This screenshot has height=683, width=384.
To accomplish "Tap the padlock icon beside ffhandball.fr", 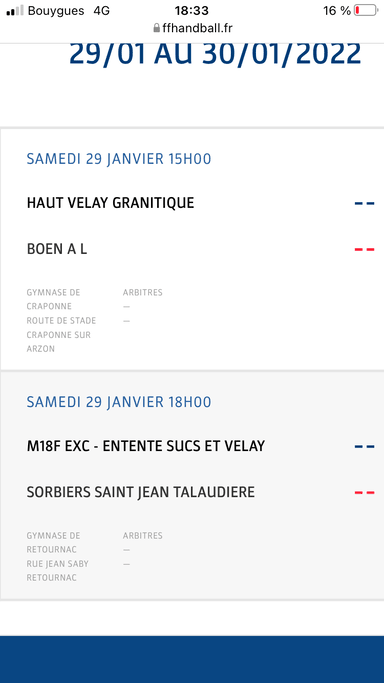I will (157, 28).
